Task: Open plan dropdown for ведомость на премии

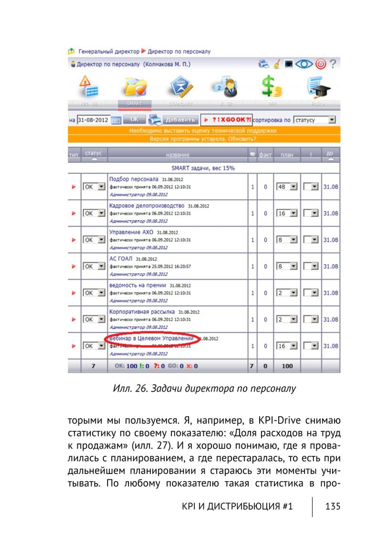Action: [x=287, y=293]
